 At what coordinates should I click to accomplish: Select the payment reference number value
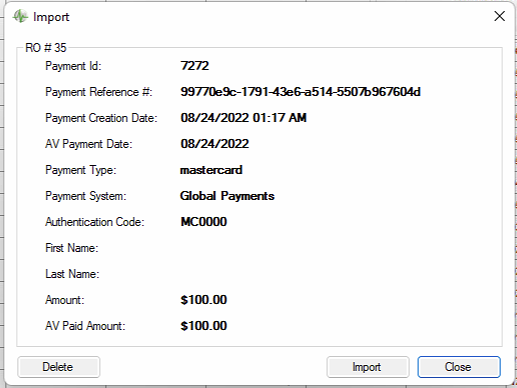click(x=300, y=92)
